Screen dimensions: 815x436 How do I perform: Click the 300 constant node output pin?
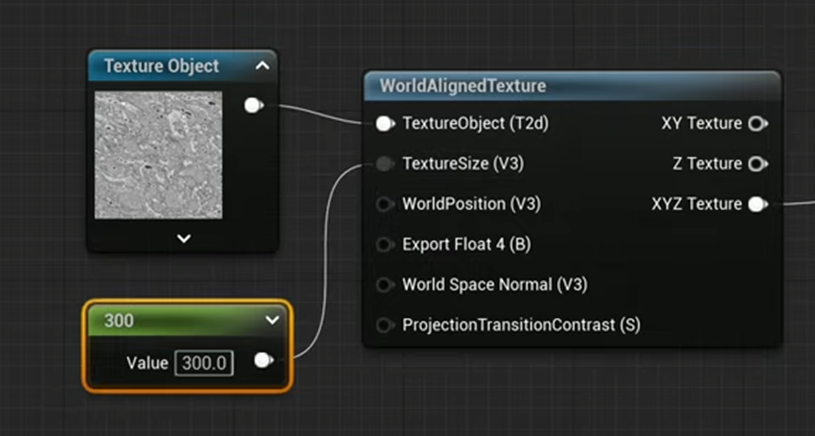[x=264, y=361]
